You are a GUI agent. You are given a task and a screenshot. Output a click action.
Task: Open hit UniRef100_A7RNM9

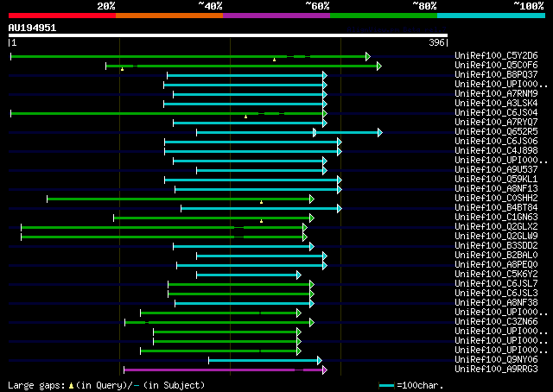(x=496, y=93)
